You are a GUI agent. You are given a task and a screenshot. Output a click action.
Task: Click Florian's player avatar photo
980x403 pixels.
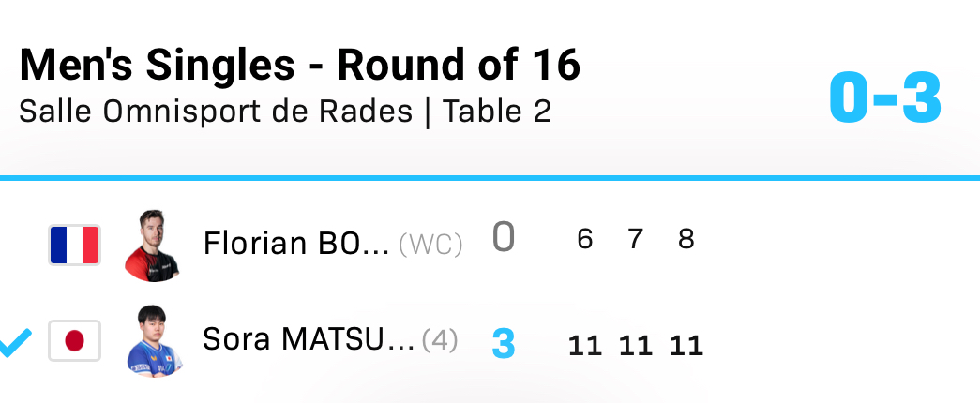pos(152,246)
